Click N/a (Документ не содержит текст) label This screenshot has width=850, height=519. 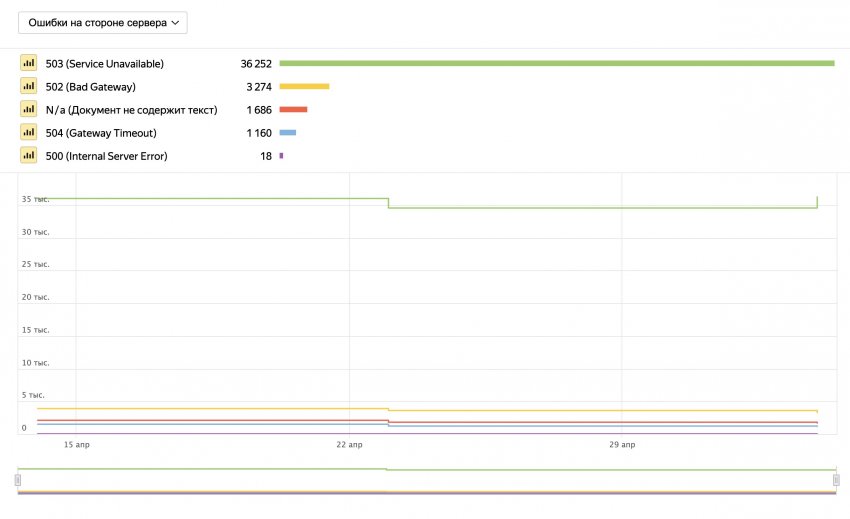point(131,110)
